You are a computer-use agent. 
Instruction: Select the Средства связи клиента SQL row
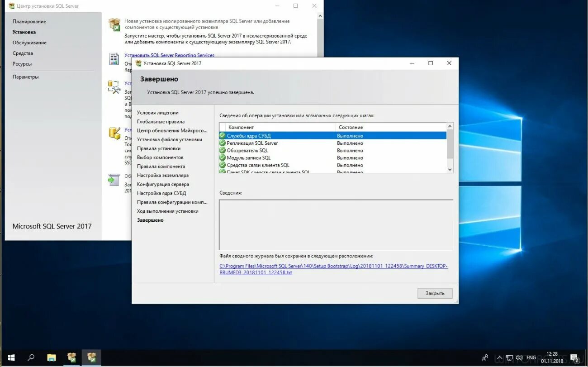tap(333, 165)
